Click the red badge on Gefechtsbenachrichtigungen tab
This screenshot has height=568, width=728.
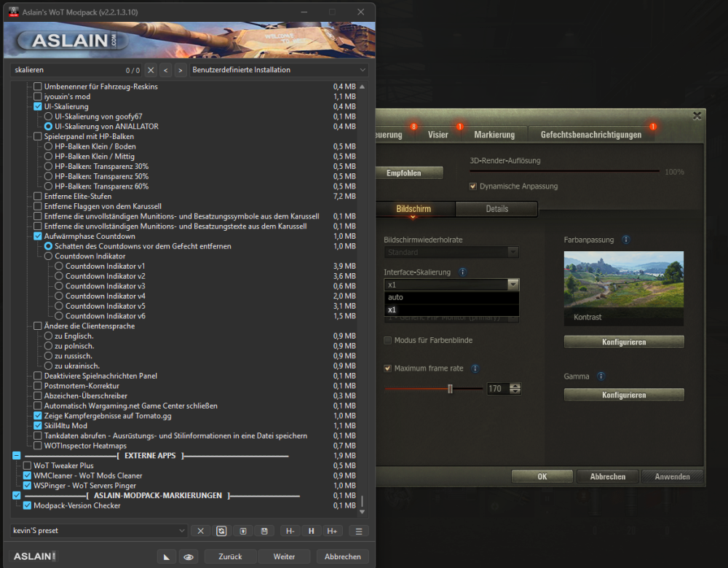pyautogui.click(x=653, y=126)
